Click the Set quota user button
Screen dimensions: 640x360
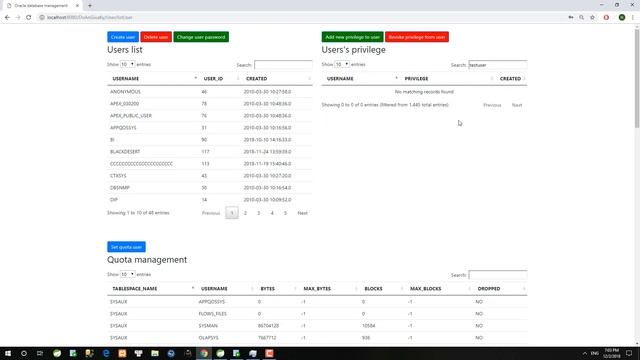pos(126,247)
